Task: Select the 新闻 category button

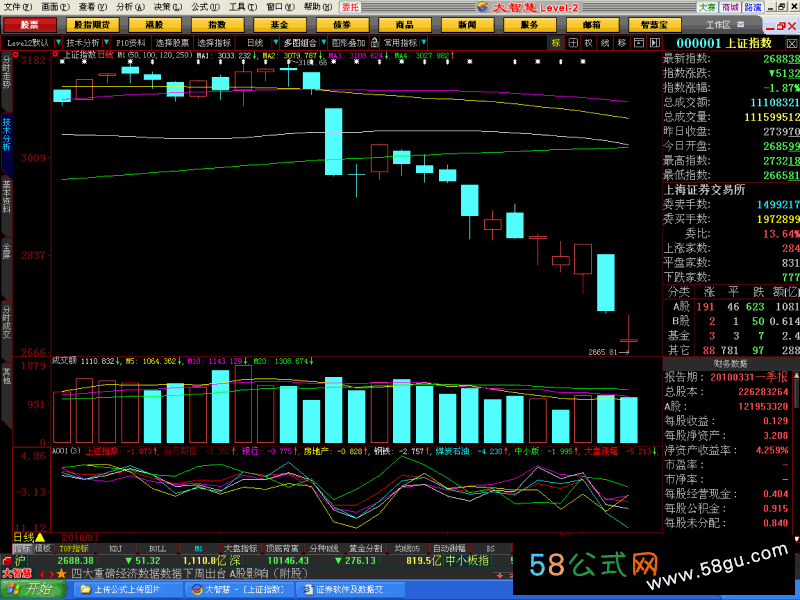Action: [x=467, y=24]
